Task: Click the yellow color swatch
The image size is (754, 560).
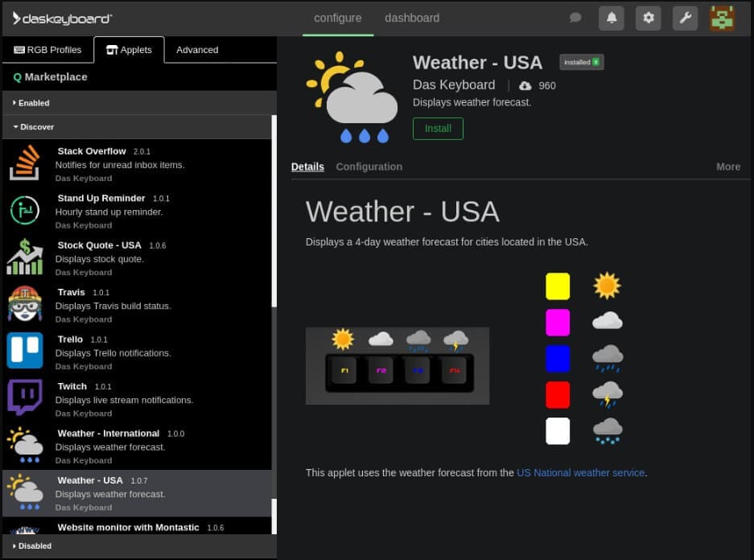Action: pyautogui.click(x=558, y=286)
